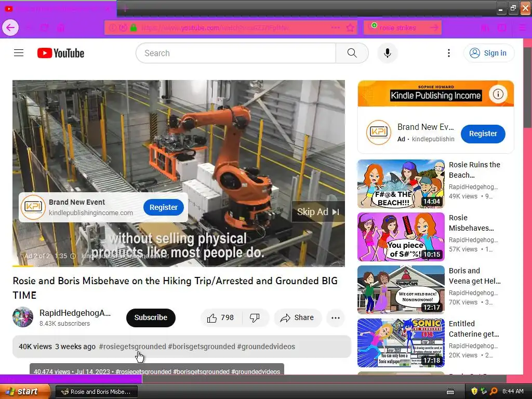Screen dimensions: 532x399
Task: Open a new browser tab with plus
Action: coord(125,8)
